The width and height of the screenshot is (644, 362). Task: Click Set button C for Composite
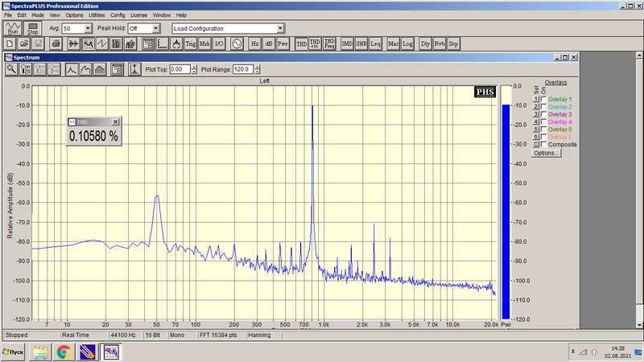point(536,145)
